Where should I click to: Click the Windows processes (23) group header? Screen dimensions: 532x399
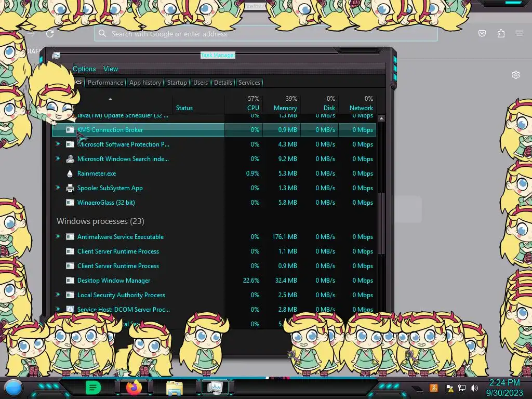click(x=100, y=221)
